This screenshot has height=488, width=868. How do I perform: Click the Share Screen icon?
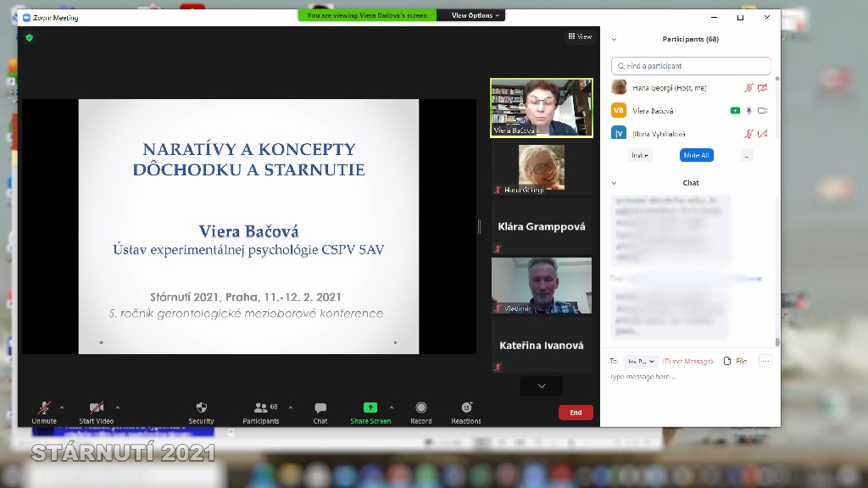(x=370, y=408)
